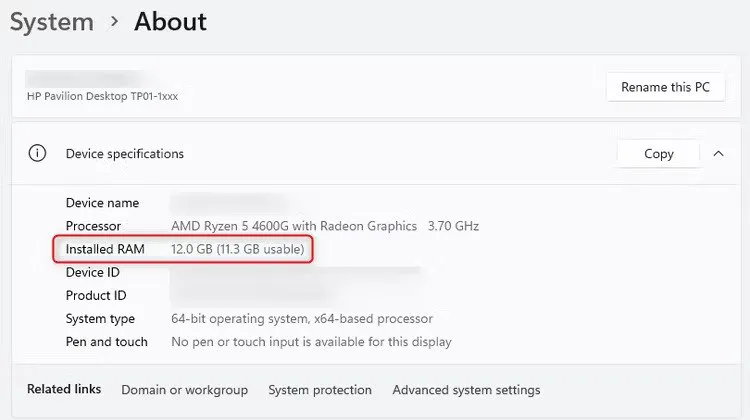The image size is (750, 420).
Task: Click the Device specifications info icon
Action: tap(38, 154)
